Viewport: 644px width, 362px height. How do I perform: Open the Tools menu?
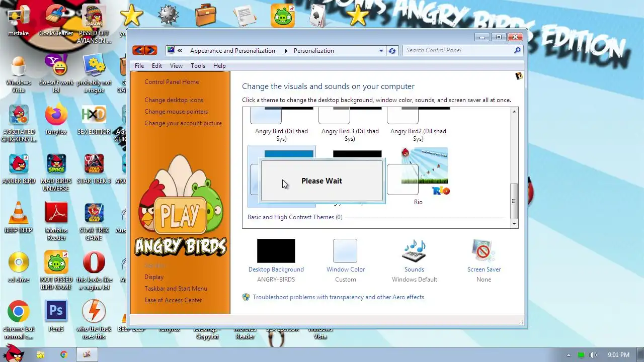198,66
